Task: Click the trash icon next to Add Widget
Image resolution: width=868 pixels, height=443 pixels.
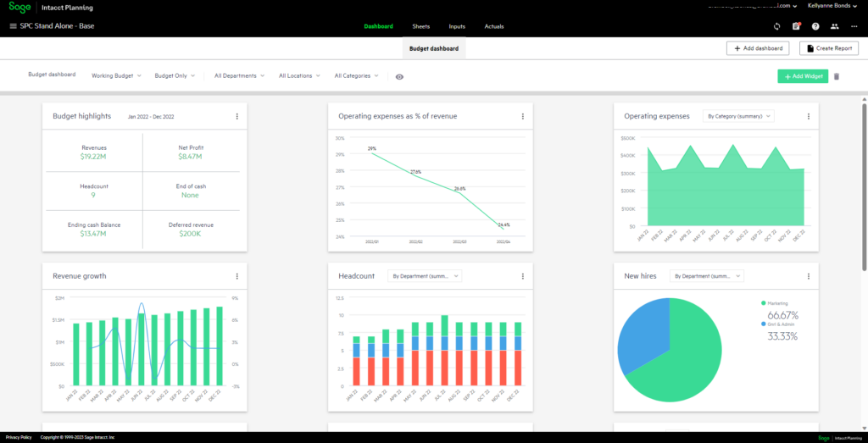Action: pyautogui.click(x=837, y=76)
